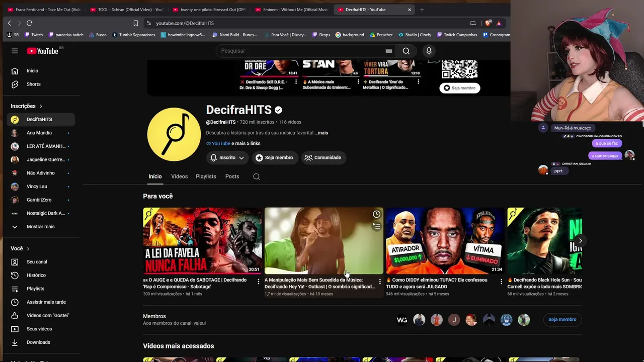Open the Tumblr Separadores bookmark

133,35
